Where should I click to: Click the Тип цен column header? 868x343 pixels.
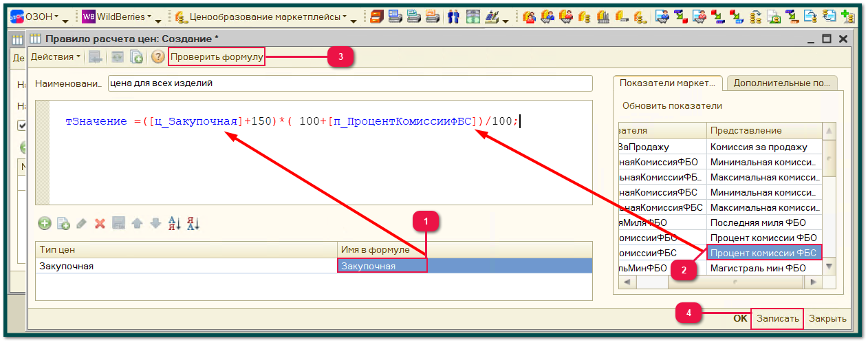click(x=186, y=249)
